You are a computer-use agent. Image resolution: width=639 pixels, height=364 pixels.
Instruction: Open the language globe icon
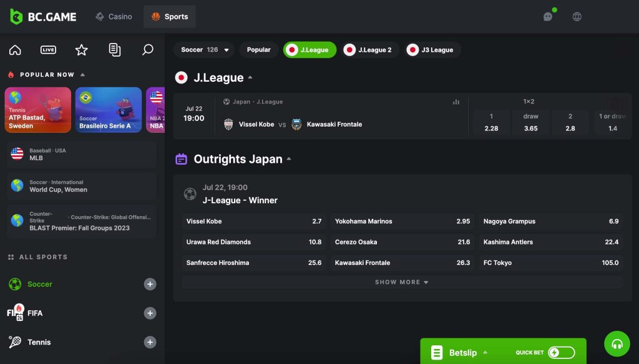point(577,17)
